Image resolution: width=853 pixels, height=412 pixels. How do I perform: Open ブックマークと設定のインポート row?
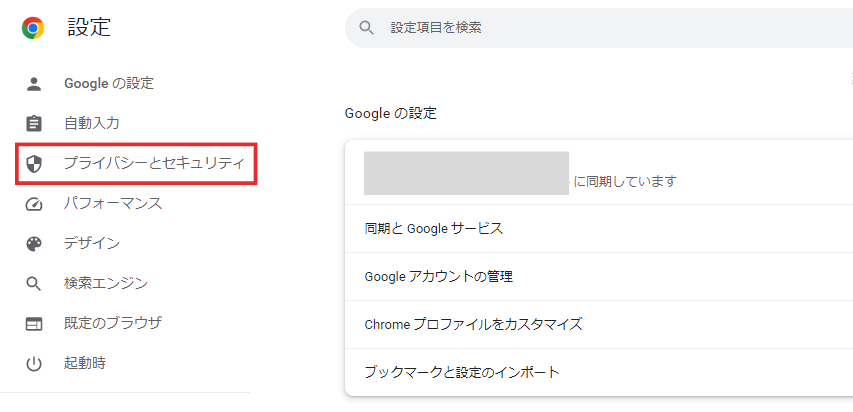click(598, 372)
